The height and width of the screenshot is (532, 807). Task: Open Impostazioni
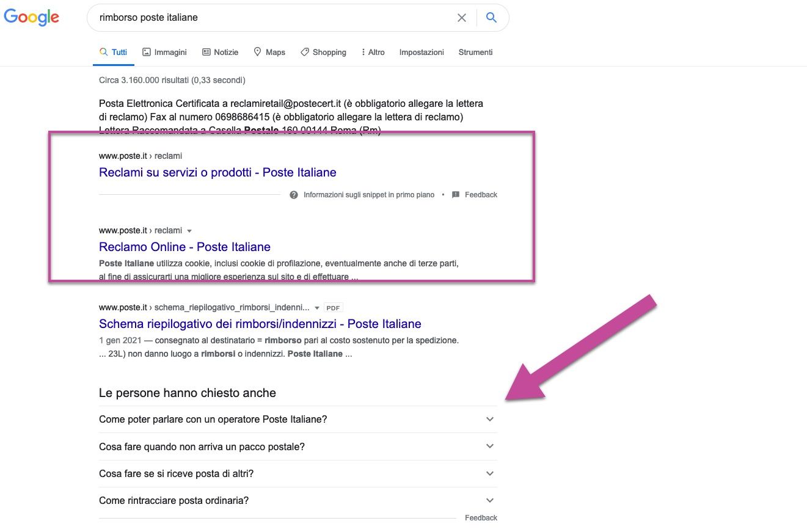[x=422, y=53]
